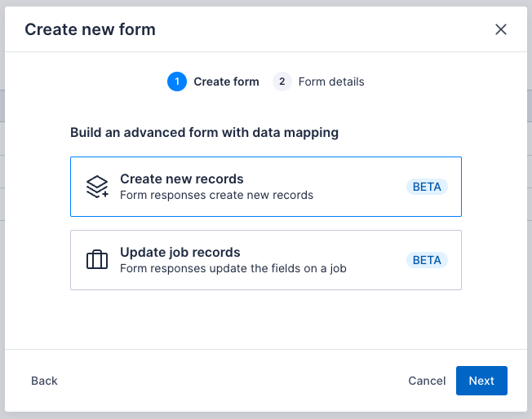Click 'Form responses create new records' description
The width and height of the screenshot is (532, 419).
(216, 196)
